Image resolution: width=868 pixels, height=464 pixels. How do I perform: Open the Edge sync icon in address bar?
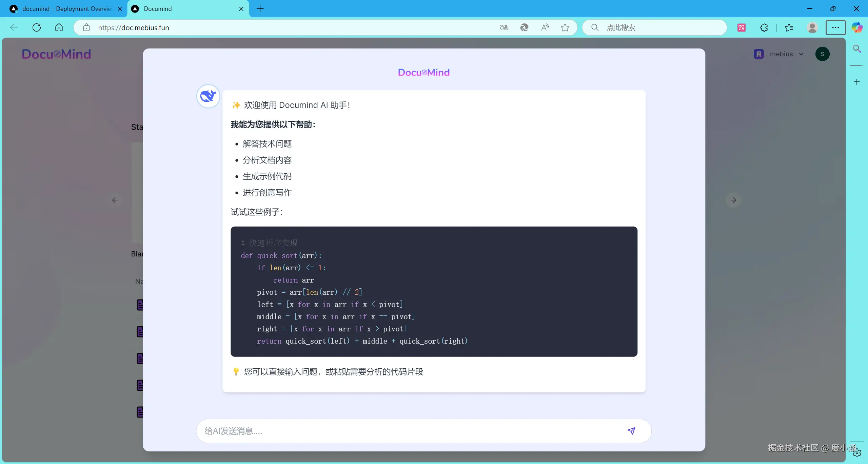pos(524,27)
